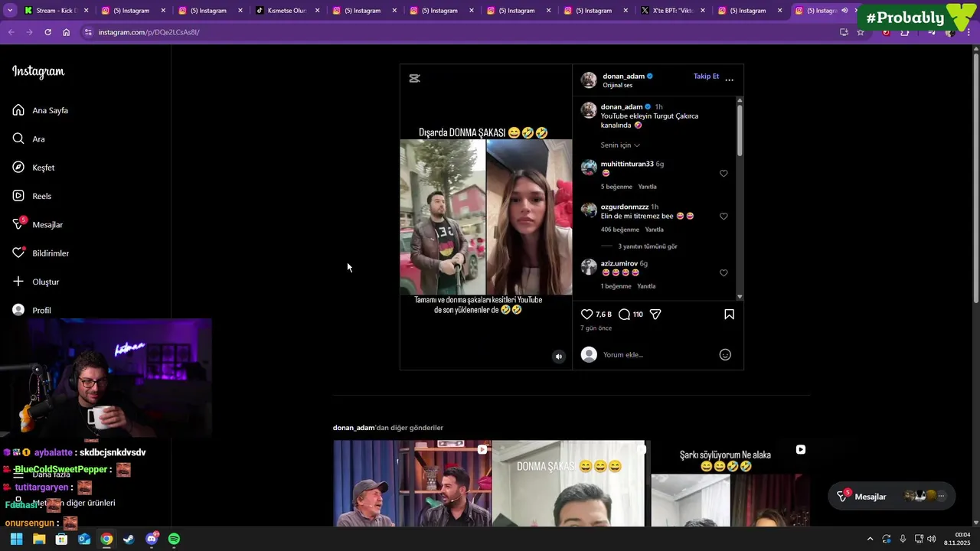Viewport: 980px width, 551px height.
Task: Open Discord from the taskbar
Action: click(x=152, y=539)
